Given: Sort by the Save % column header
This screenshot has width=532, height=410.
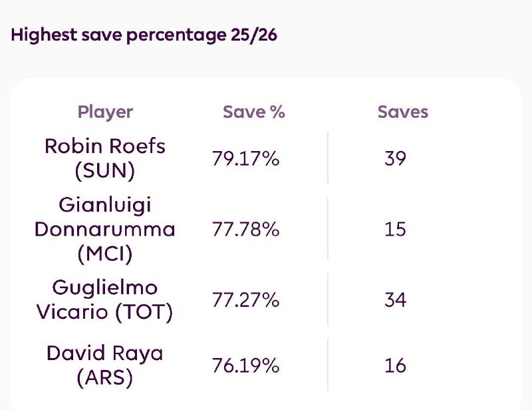Looking at the screenshot, I should coord(253,112).
